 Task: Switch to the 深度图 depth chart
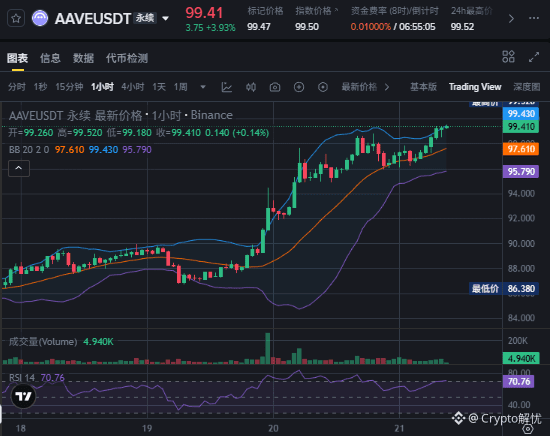tap(526, 87)
